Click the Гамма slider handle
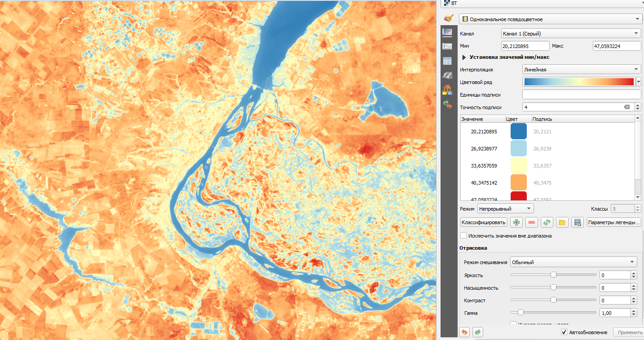 click(x=520, y=313)
